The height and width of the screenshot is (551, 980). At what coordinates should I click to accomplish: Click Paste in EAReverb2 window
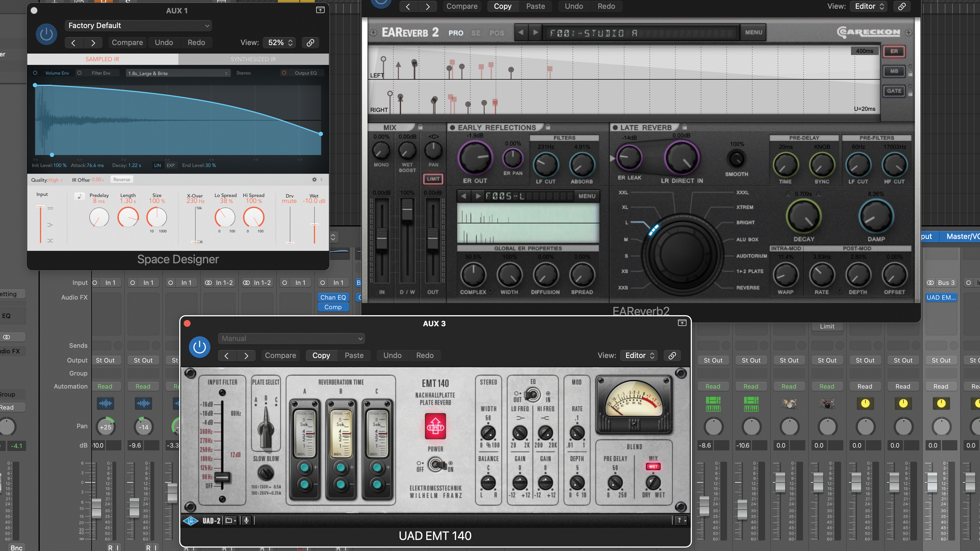click(x=535, y=6)
